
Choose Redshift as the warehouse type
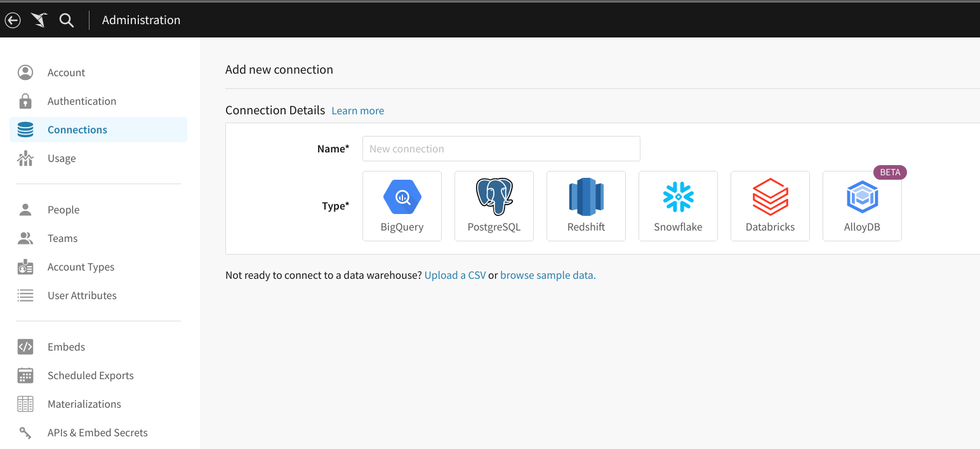pyautogui.click(x=586, y=205)
